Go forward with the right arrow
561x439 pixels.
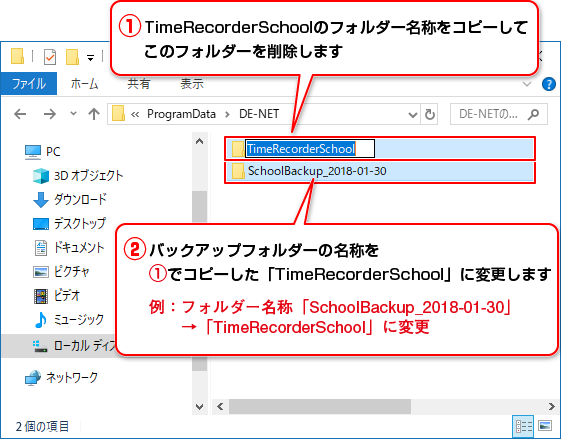pyautogui.click(x=50, y=114)
